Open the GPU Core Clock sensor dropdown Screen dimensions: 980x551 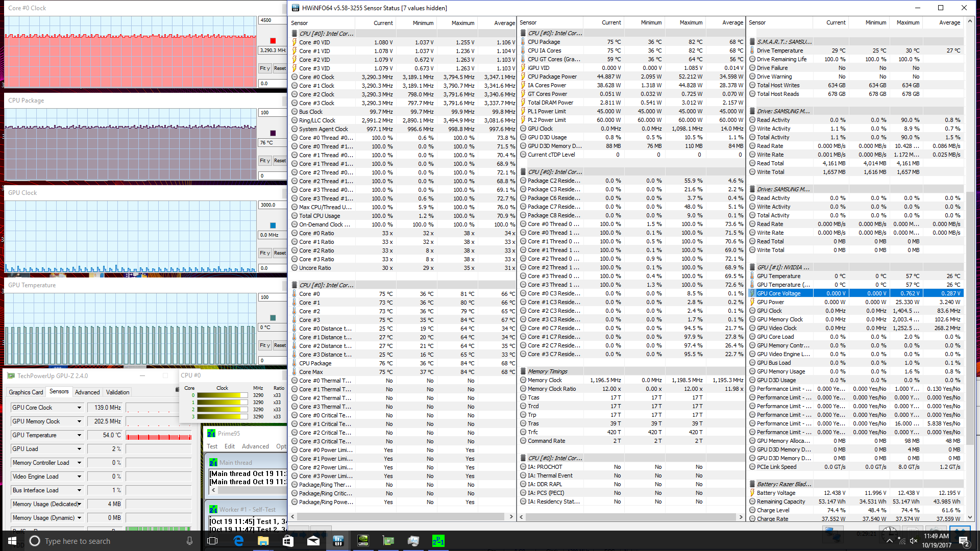(x=79, y=408)
